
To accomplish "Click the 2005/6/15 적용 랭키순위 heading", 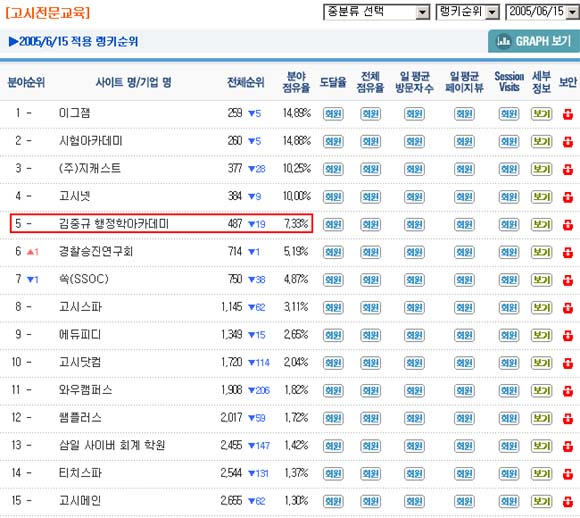I will coord(73,41).
